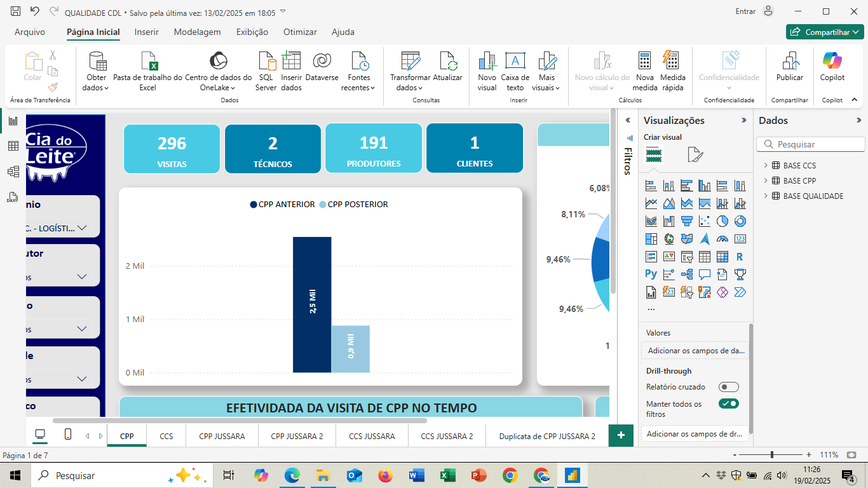Click the SQL Server data source icon
Screen dimensions: 868x488
pos(266,71)
